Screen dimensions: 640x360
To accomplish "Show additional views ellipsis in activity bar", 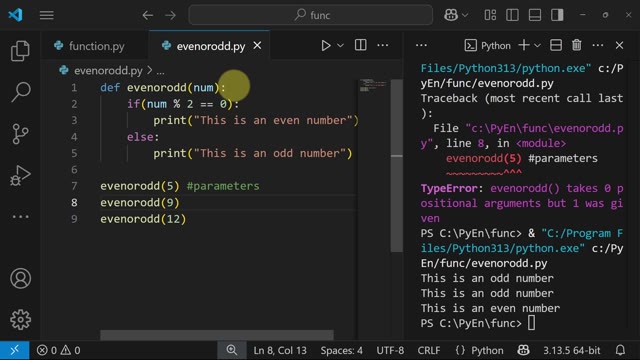I will pyautogui.click(x=20, y=217).
